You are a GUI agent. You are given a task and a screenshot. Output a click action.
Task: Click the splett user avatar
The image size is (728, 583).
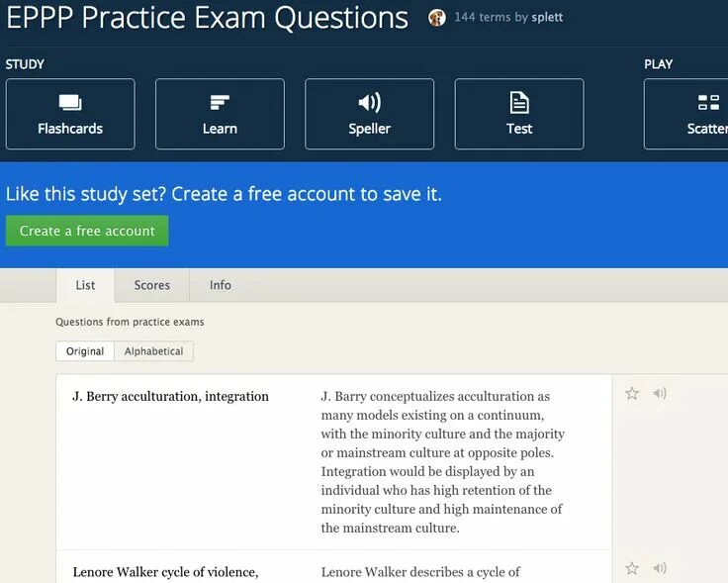click(437, 18)
